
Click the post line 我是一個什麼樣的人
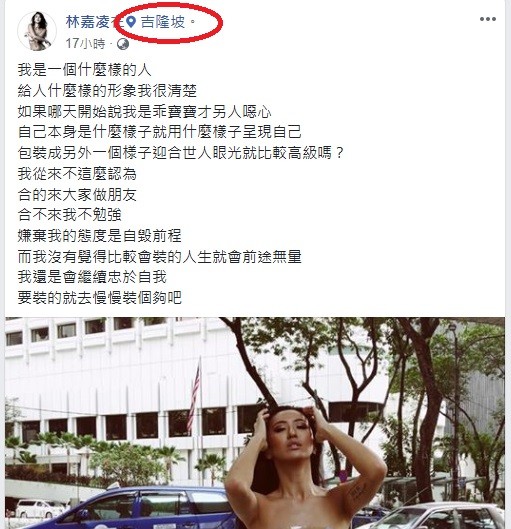point(84,70)
